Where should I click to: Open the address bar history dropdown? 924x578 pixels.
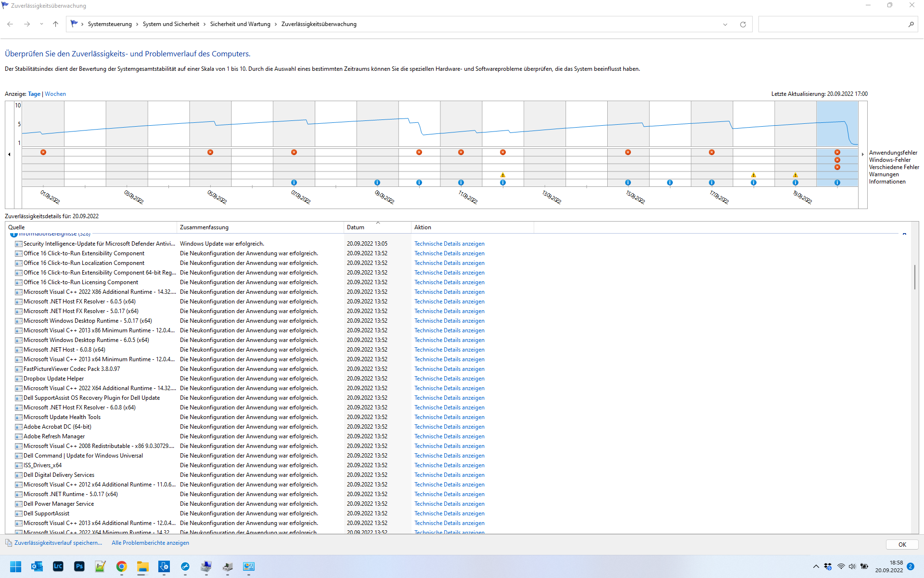pos(725,24)
